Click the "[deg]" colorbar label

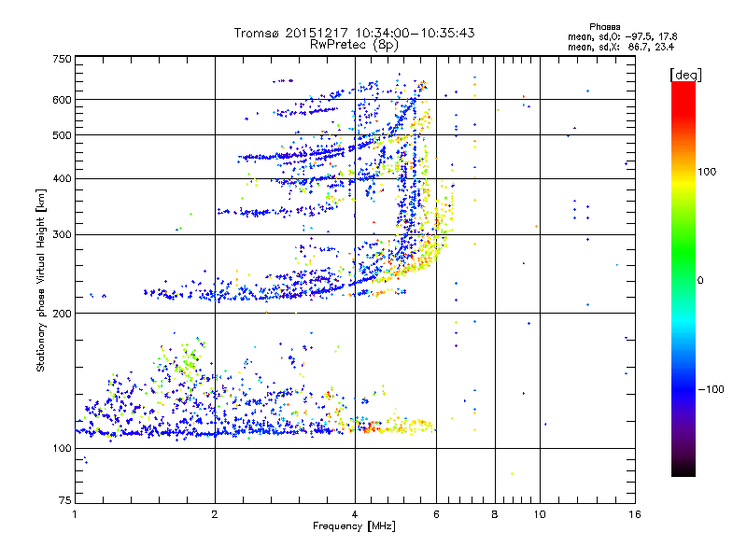(x=685, y=75)
